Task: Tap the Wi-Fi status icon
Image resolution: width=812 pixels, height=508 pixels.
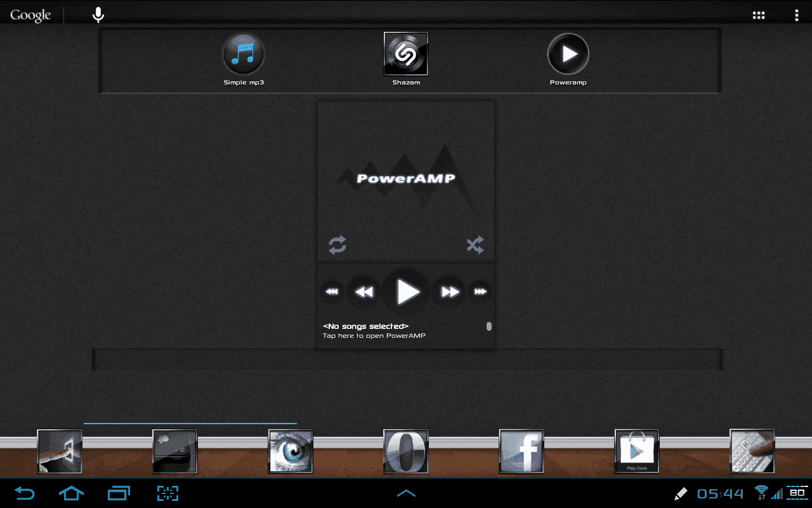Action: pos(761,492)
